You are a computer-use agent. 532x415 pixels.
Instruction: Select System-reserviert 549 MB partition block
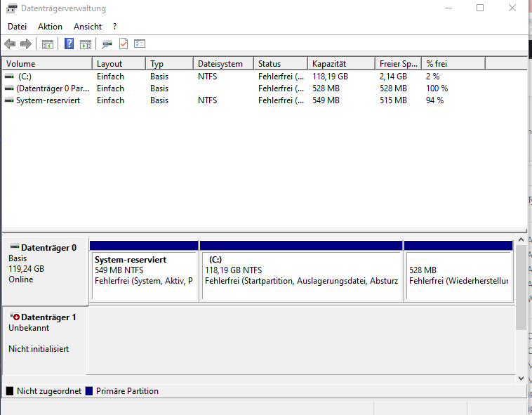coord(144,271)
